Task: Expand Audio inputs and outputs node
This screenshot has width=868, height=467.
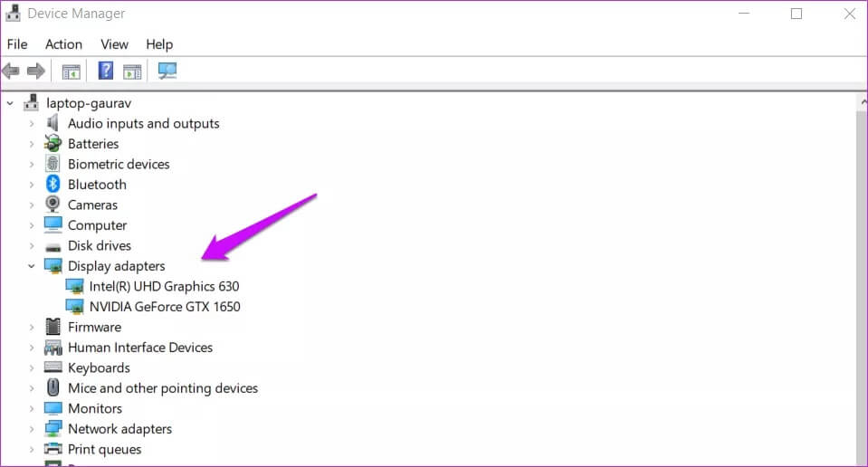Action: tap(32, 123)
